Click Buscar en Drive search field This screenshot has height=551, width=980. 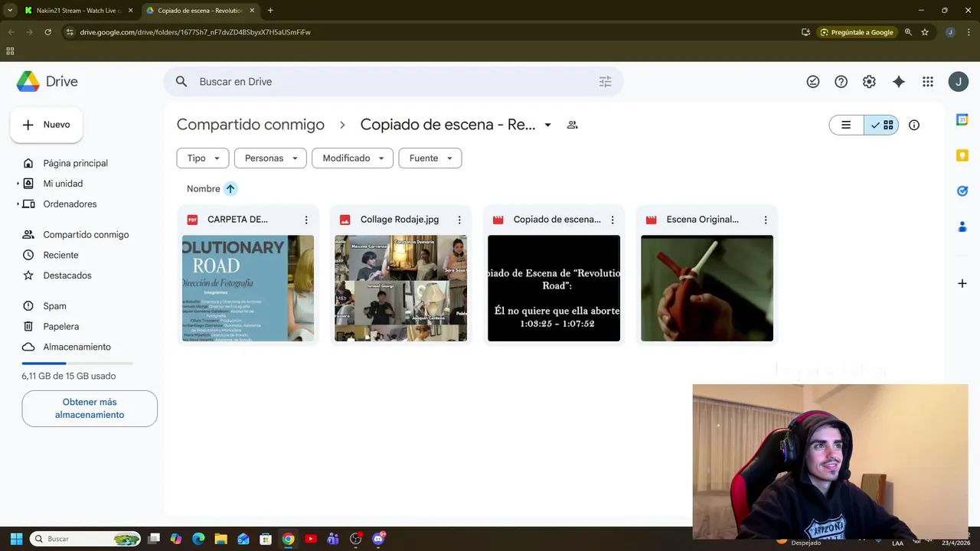(394, 82)
